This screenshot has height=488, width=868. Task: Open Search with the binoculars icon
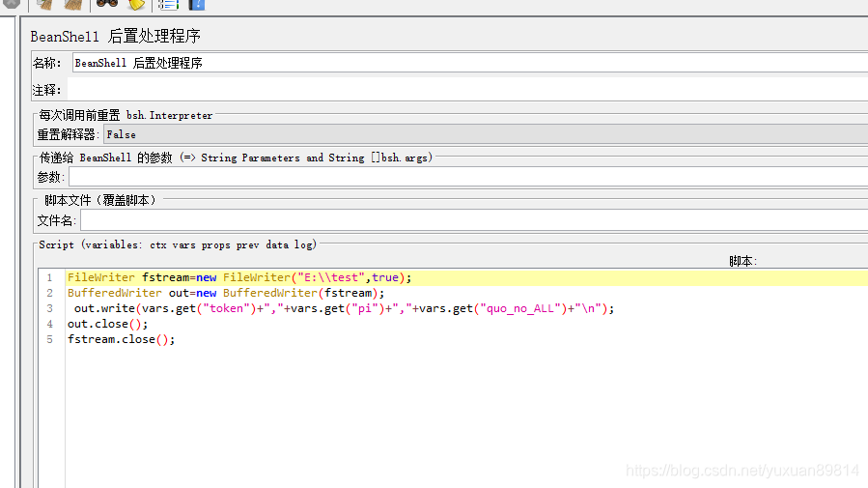click(x=107, y=4)
